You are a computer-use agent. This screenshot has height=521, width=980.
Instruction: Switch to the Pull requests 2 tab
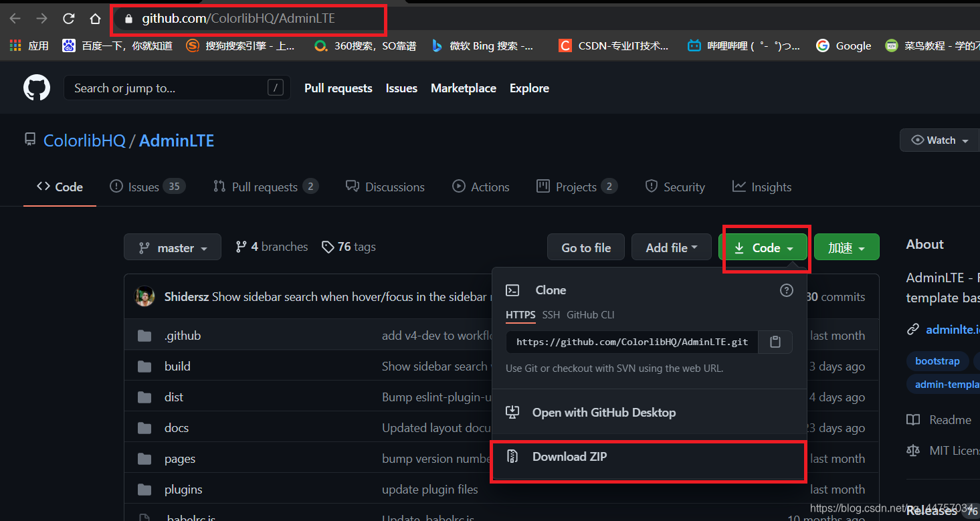point(266,187)
